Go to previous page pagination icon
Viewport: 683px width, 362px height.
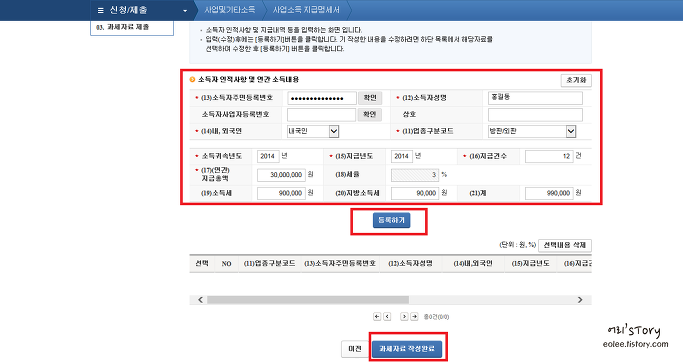(387, 317)
